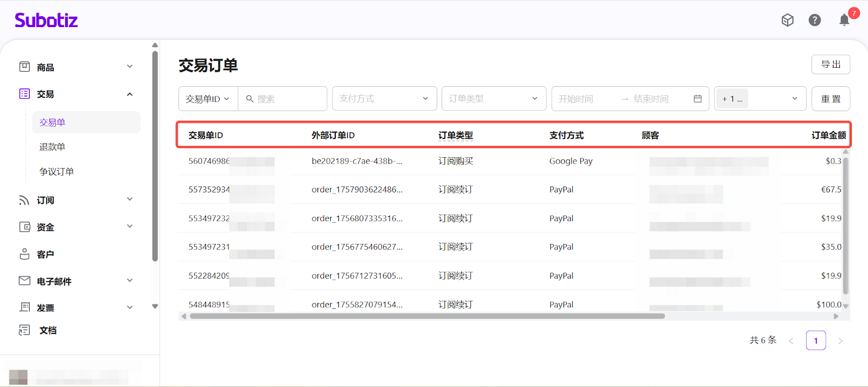Screen dimensions: 868x387
Task: Click the calendar icon in date range
Action: click(698, 99)
